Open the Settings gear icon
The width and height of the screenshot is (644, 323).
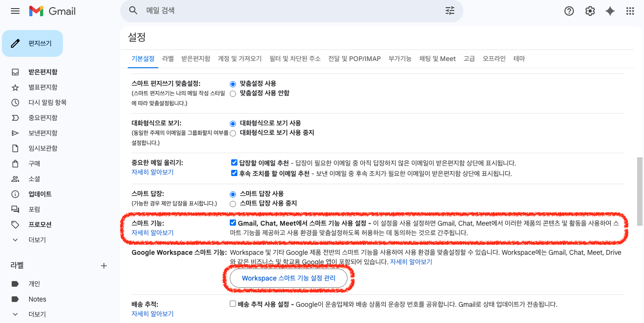(590, 11)
